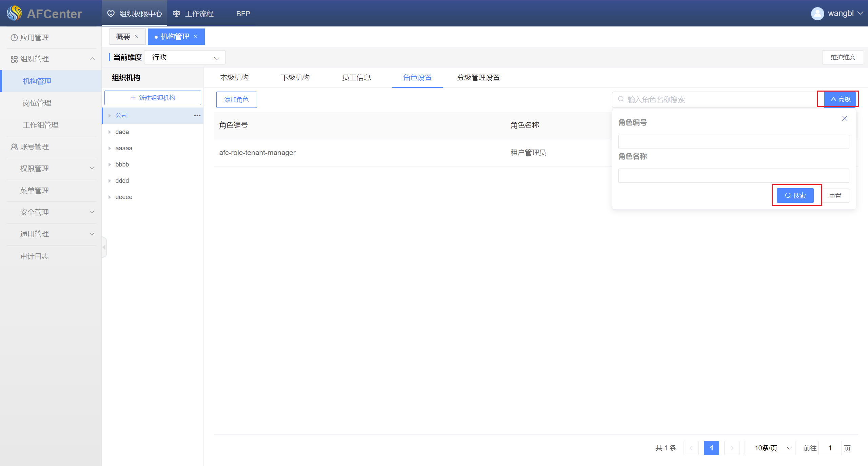Expand the bbbb tree node arrow

110,164
